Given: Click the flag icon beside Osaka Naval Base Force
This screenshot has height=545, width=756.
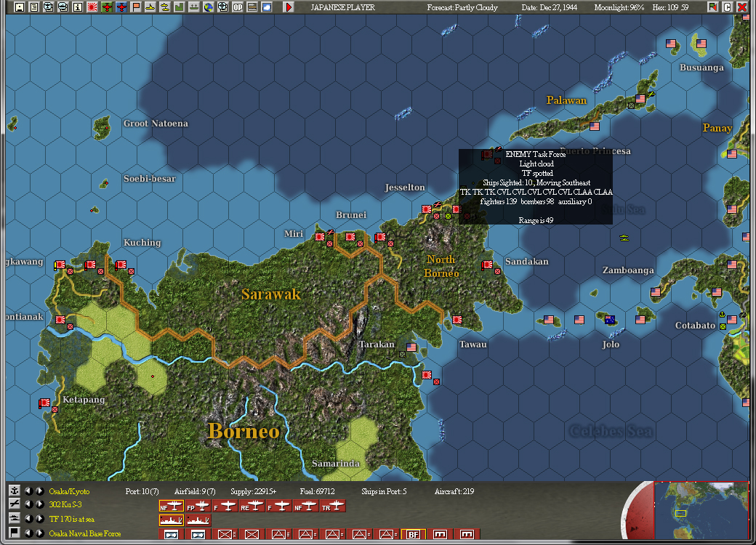Looking at the screenshot, I should point(15,533).
